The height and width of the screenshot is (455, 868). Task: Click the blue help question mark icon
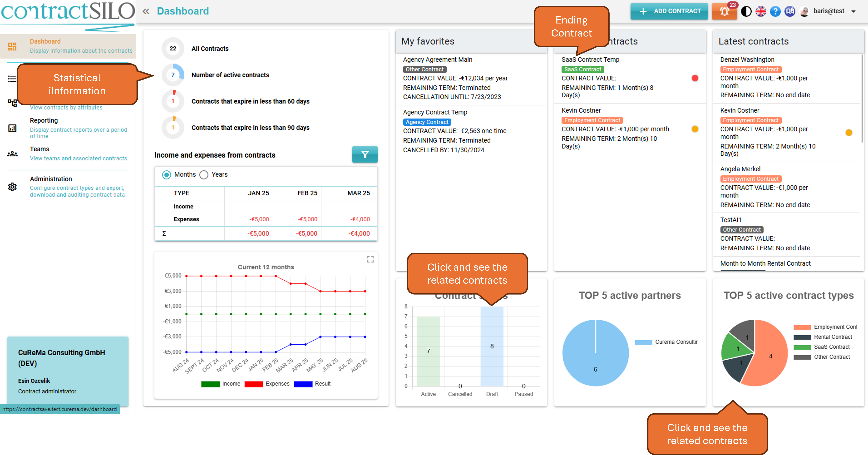pyautogui.click(x=775, y=11)
